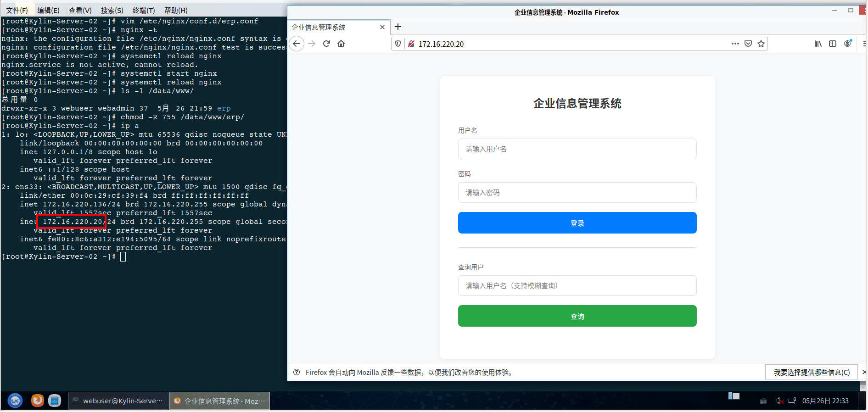Open the Kylin start menu
The image size is (868, 412).
pyautogui.click(x=15, y=401)
